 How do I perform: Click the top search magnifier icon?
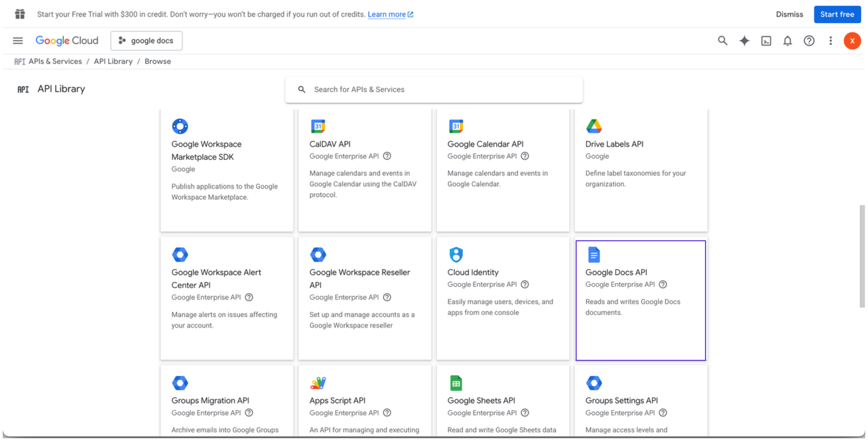(x=722, y=41)
